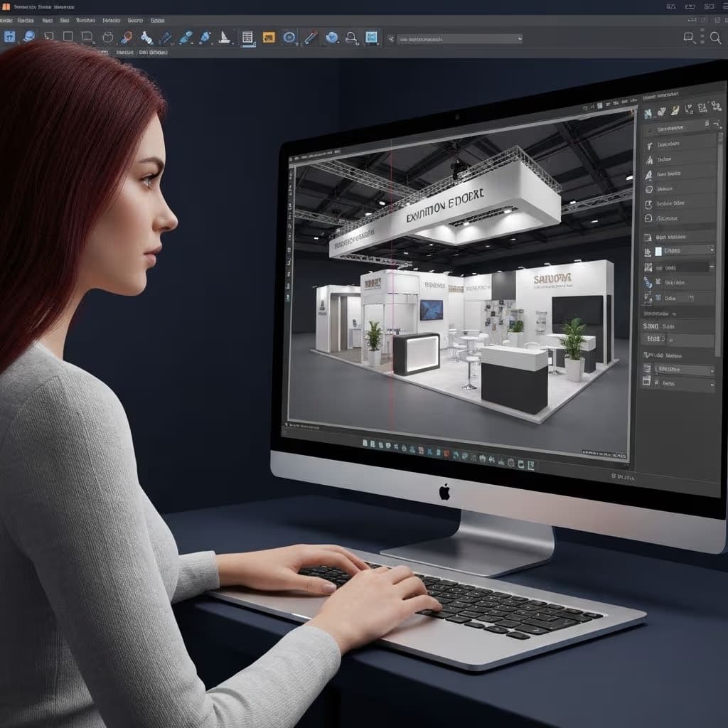Click the globe icon on the main toolbar

click(x=331, y=37)
